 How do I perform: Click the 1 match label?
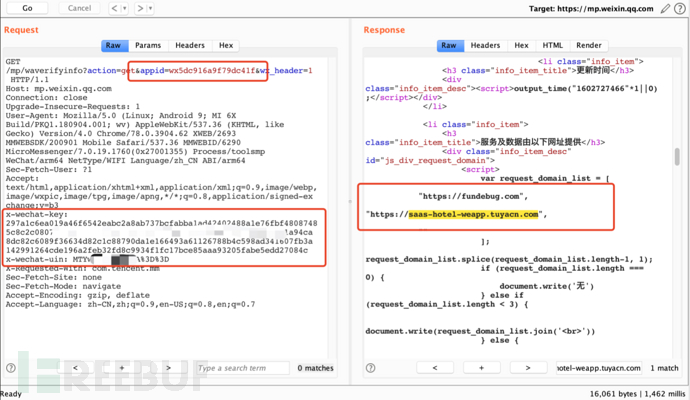tap(664, 368)
